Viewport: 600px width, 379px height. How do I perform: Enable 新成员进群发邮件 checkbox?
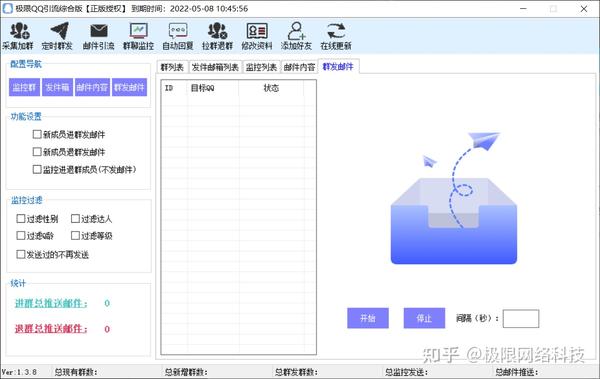pos(37,134)
